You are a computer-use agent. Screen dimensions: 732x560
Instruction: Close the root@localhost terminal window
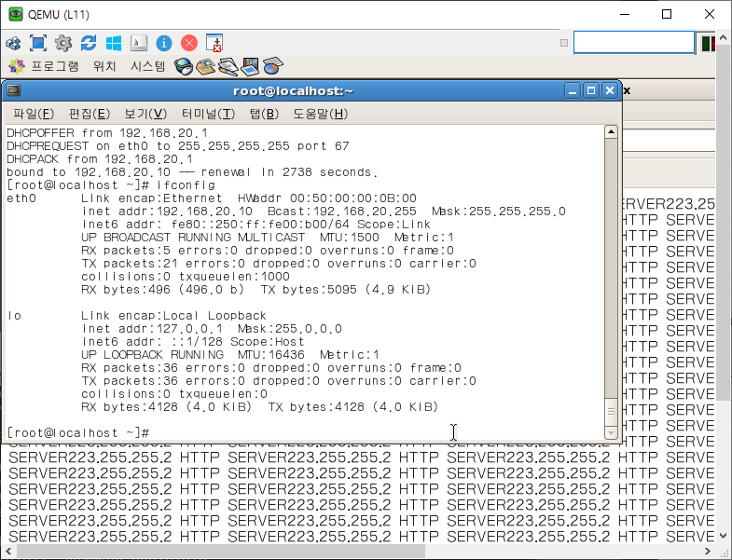tap(610, 90)
